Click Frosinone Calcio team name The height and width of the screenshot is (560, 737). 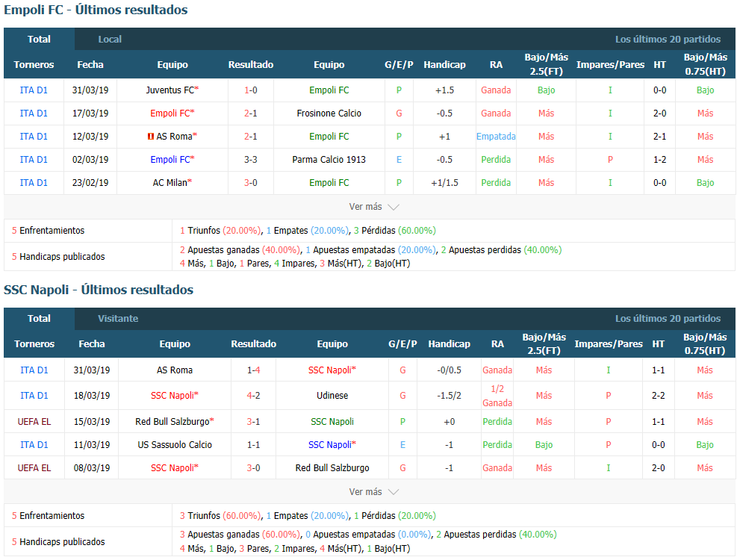(x=329, y=113)
